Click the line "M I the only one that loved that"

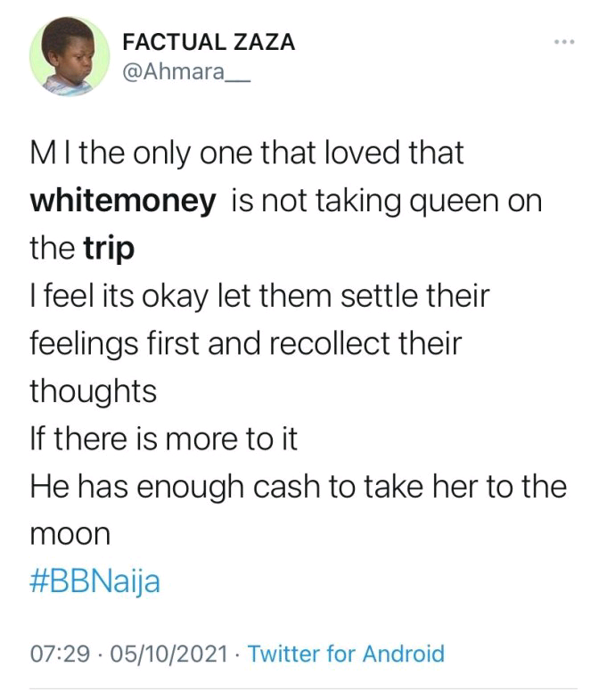(x=247, y=152)
